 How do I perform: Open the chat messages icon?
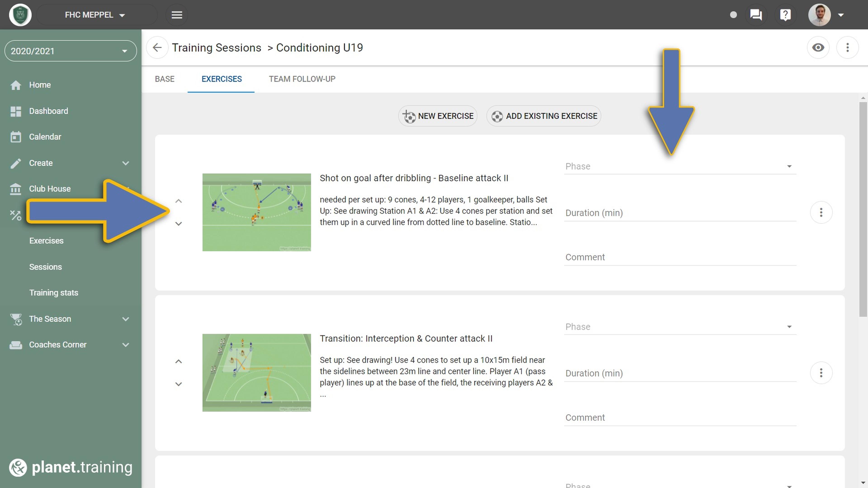pyautogui.click(x=756, y=15)
